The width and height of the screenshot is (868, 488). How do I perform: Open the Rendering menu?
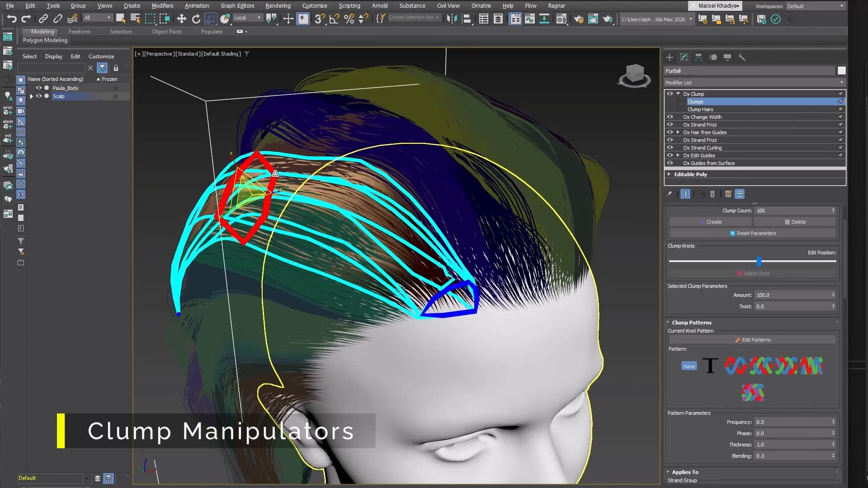pos(278,5)
